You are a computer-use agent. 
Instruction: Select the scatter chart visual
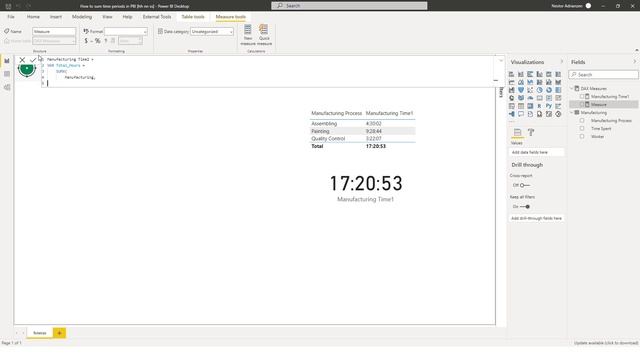pyautogui.click(x=530, y=90)
